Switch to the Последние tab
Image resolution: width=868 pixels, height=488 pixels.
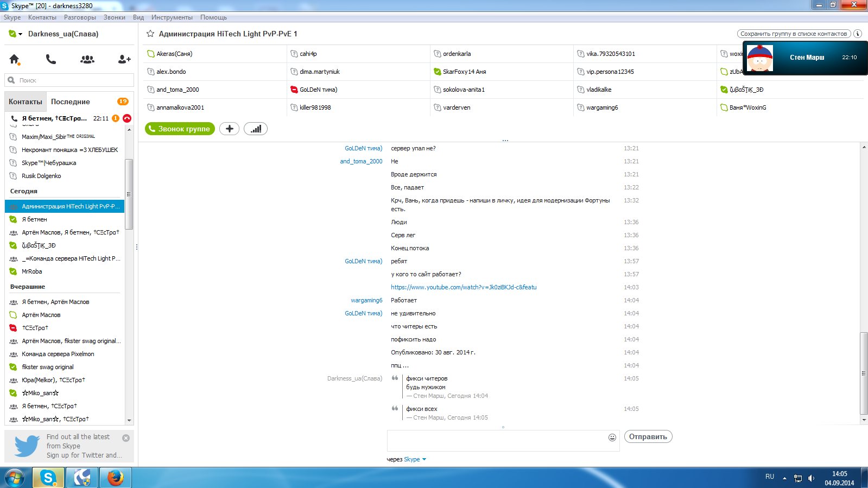(71, 102)
